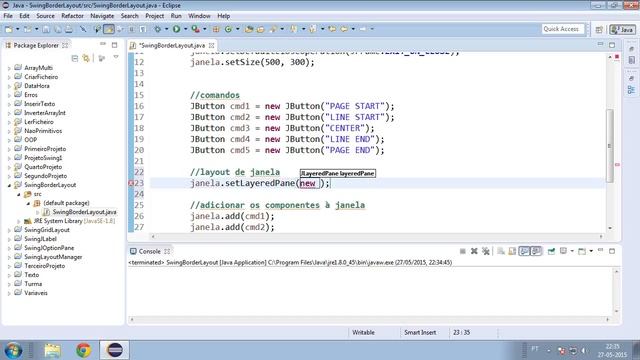The image size is (640, 360).
Task: Toggle Scroll Lock in Console toolbar
Action: (x=512, y=251)
